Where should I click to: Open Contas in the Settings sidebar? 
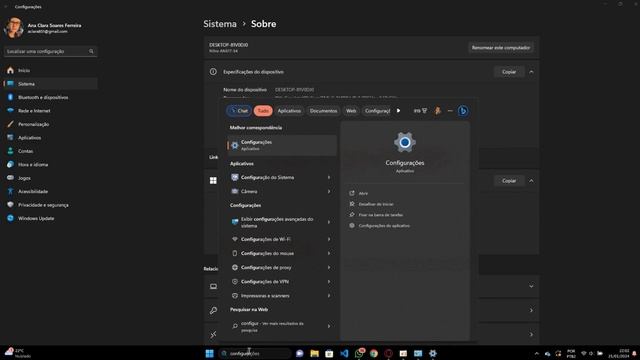point(51,151)
